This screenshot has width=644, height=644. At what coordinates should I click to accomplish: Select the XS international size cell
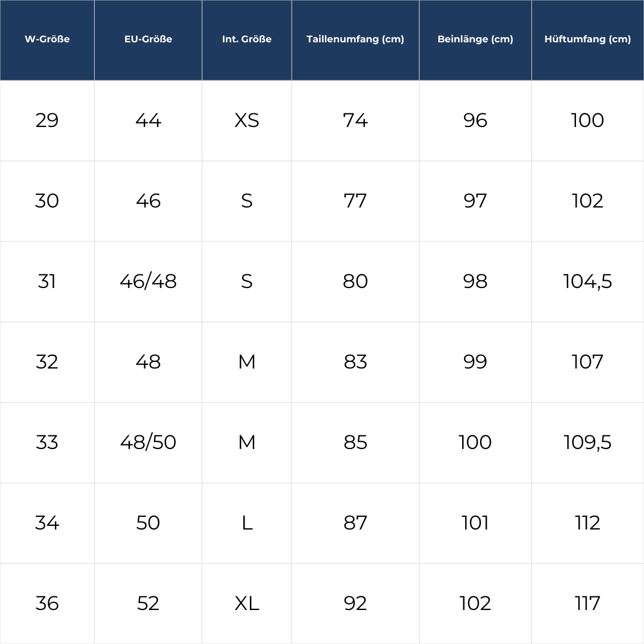[247, 120]
